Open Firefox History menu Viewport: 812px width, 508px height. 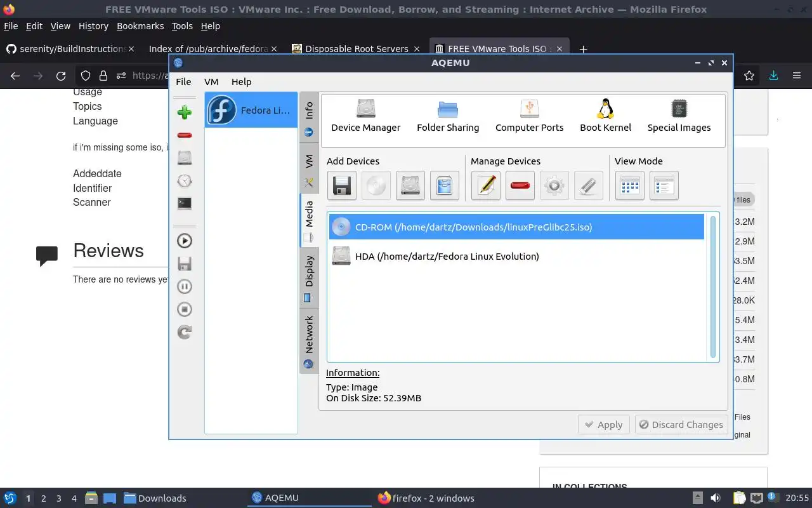click(93, 26)
